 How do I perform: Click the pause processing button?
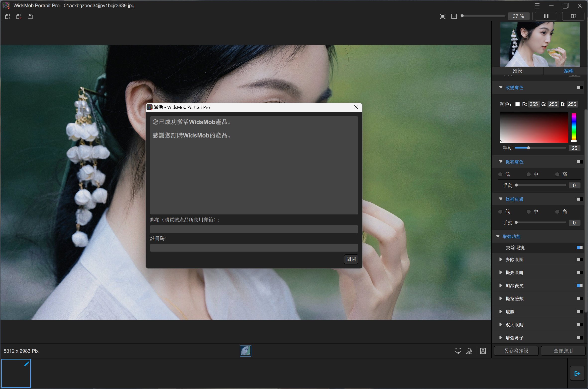(546, 16)
